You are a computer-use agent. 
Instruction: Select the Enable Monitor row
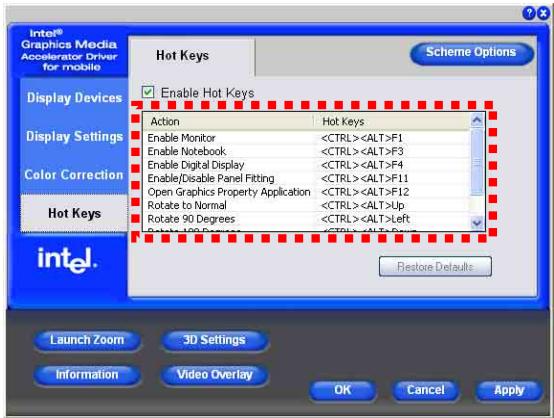tap(306, 138)
